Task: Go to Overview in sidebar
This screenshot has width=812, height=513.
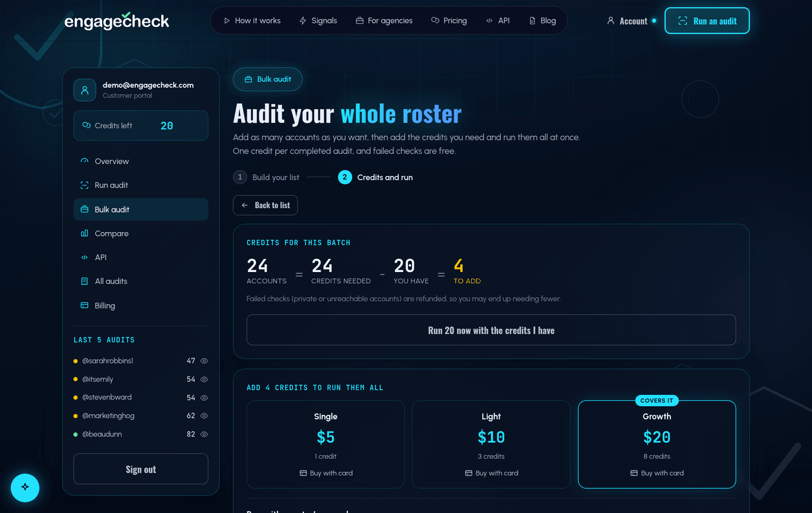Action: 141,161
